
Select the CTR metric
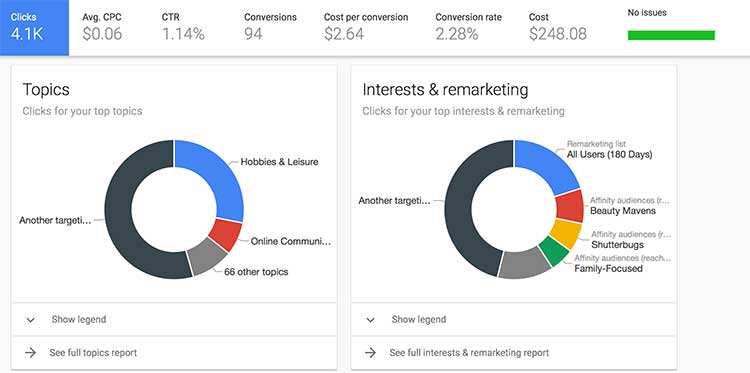[x=183, y=28]
